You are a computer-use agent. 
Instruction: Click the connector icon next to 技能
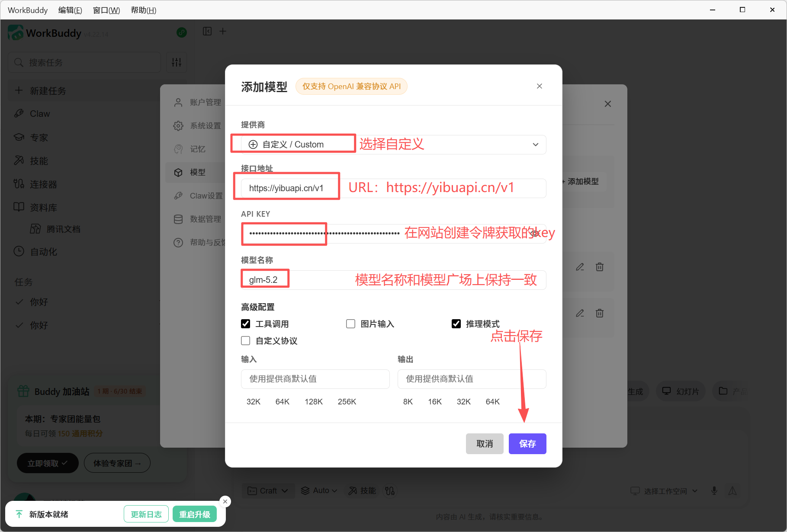390,490
